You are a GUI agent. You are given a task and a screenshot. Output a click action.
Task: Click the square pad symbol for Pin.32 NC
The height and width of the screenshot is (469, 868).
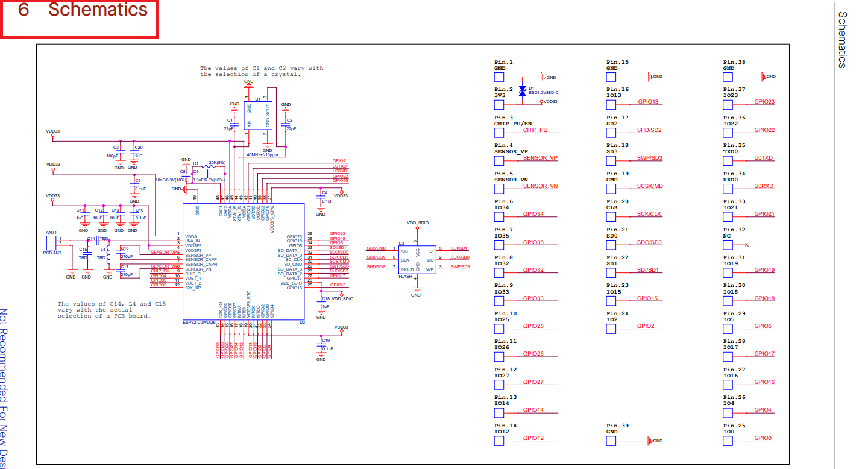coord(728,245)
